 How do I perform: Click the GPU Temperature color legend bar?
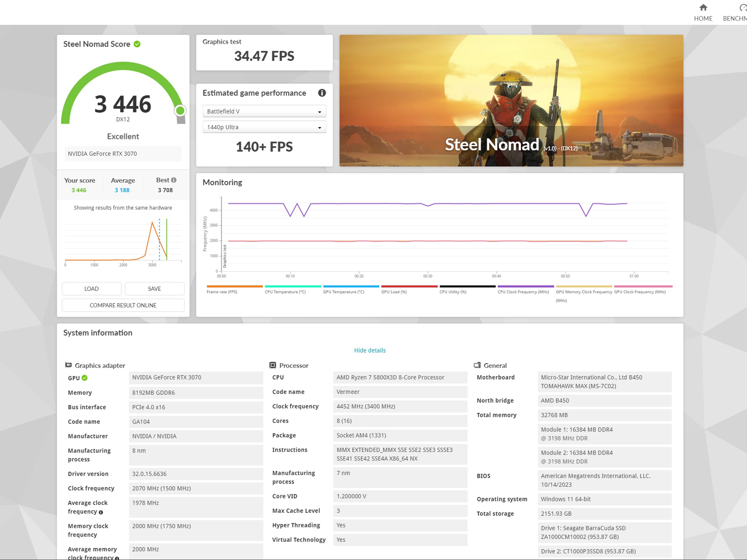[351, 286]
